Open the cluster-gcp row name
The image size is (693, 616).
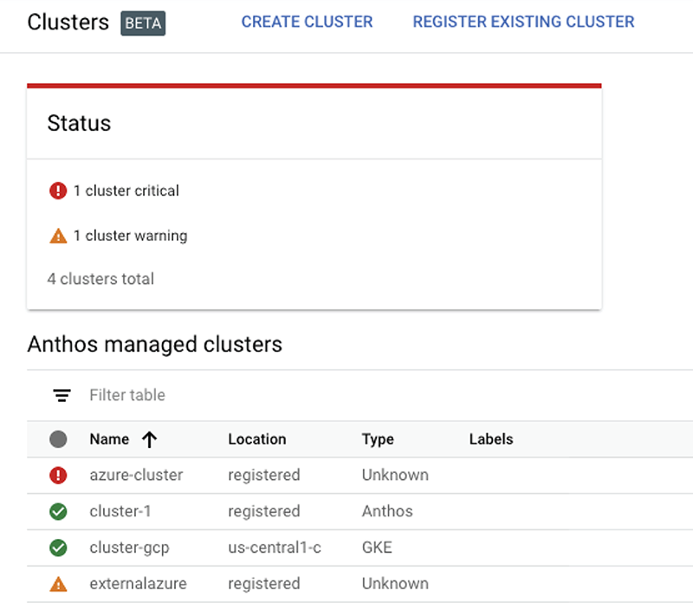[129, 548]
